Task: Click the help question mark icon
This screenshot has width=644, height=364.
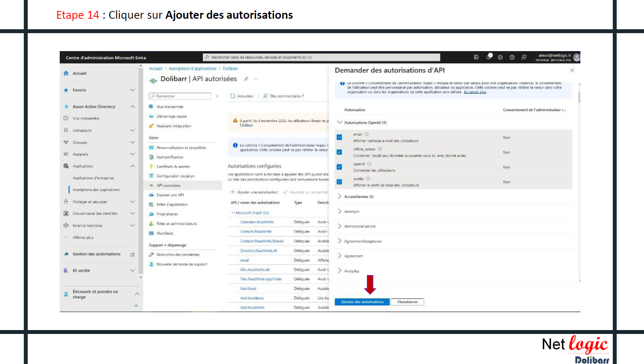Action: 512,57
